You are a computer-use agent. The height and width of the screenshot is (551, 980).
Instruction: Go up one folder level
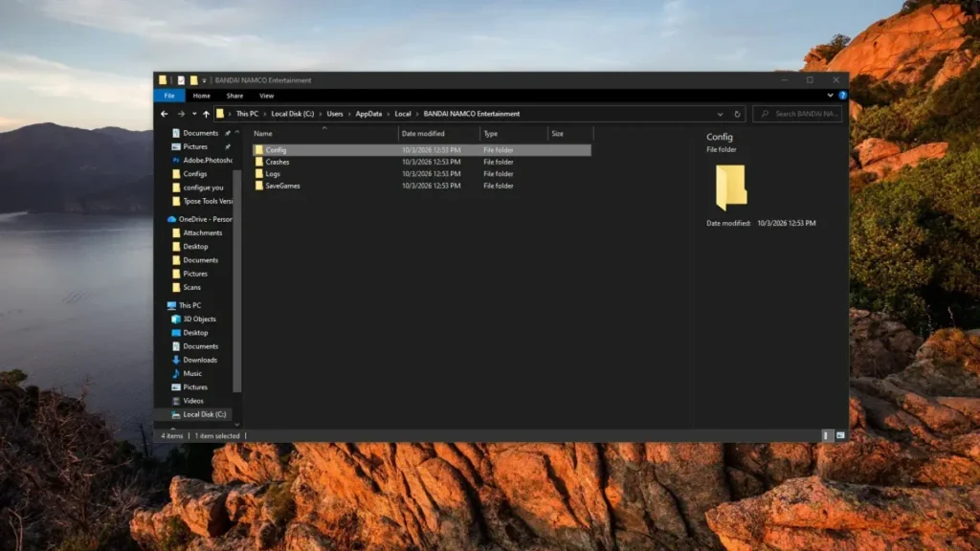207,115
